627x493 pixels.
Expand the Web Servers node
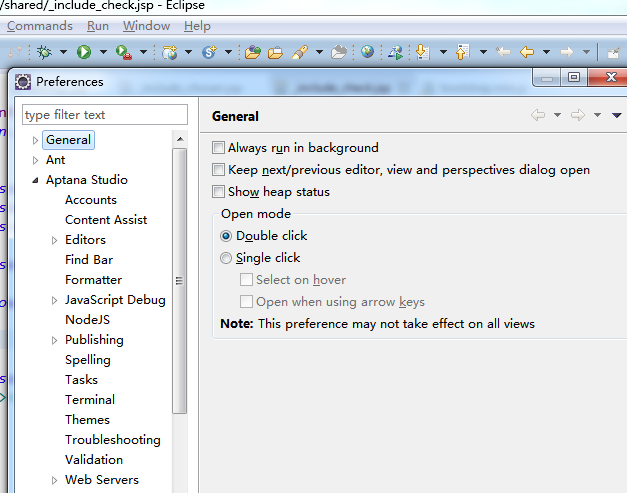[x=54, y=480]
